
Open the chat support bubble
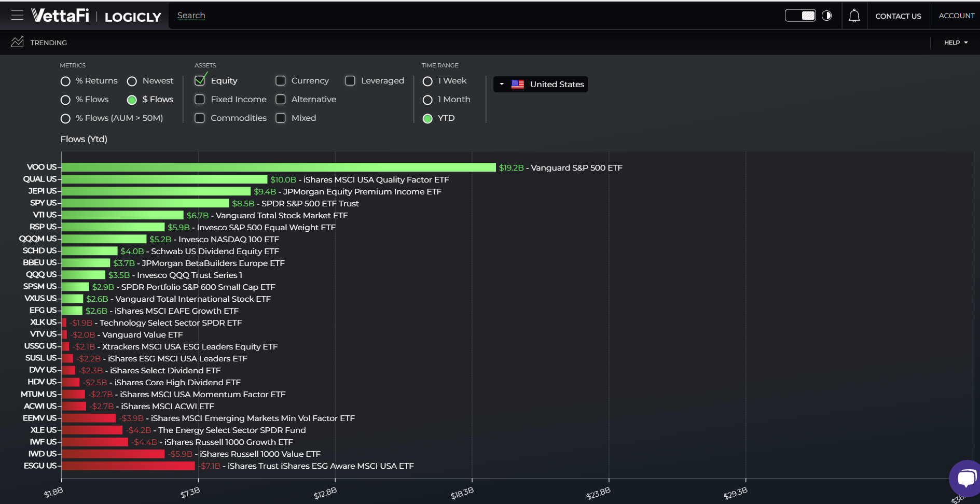click(966, 478)
